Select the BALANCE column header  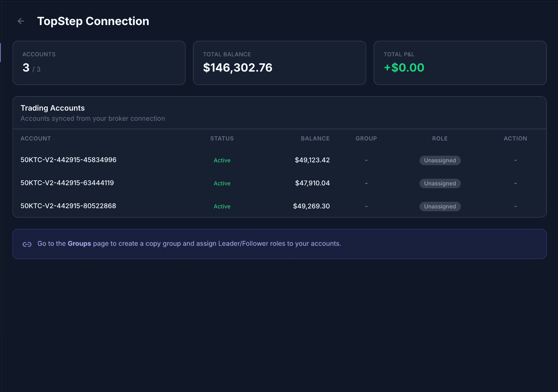(315, 138)
